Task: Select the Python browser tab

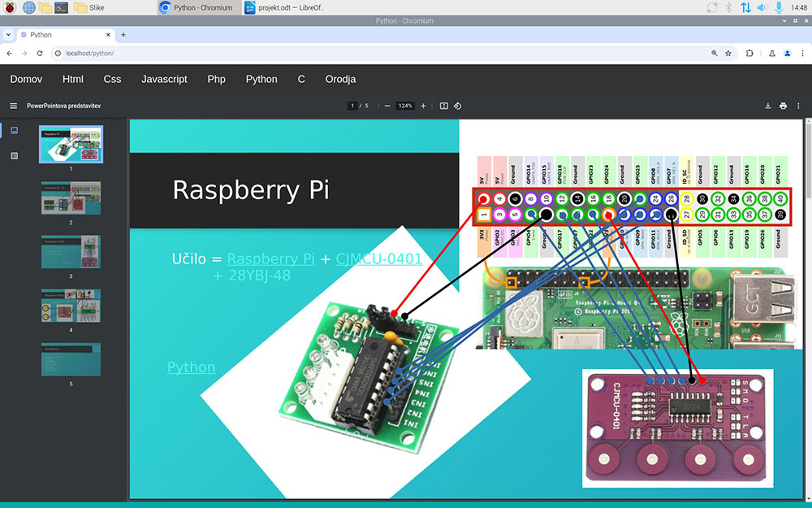Action: click(x=65, y=35)
